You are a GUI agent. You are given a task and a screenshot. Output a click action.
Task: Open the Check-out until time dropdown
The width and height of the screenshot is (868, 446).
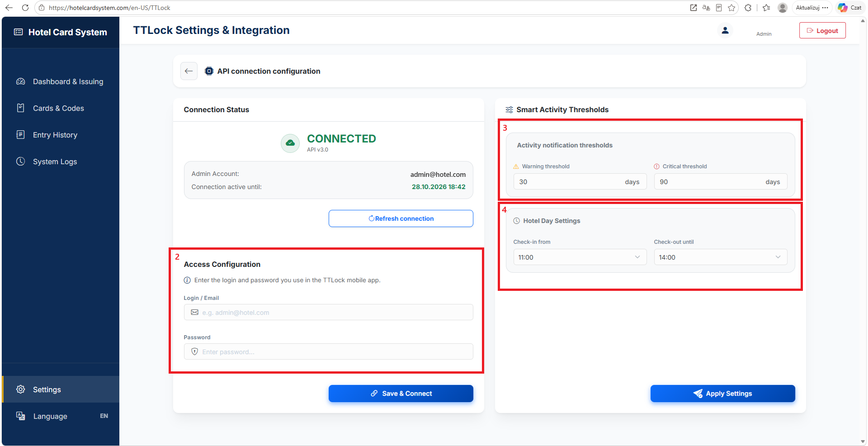[720, 257]
